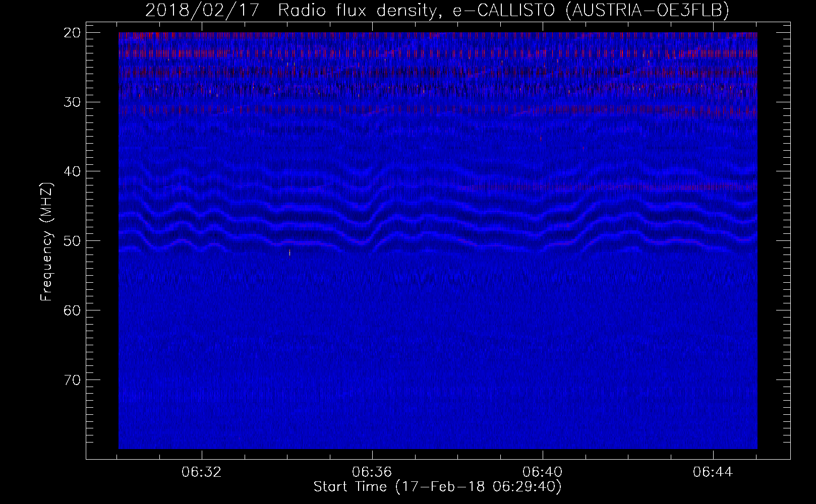Click the 40 frequency tick label

click(x=73, y=171)
